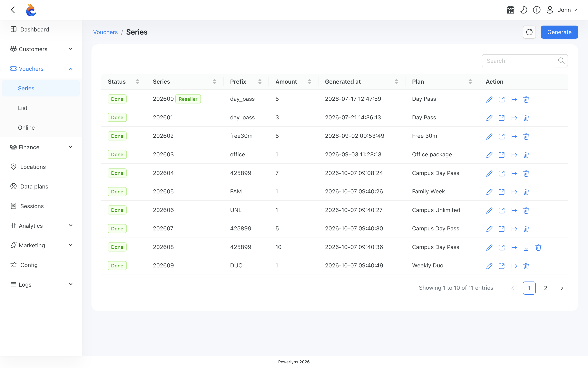The image size is (588, 368).
Task: Open the Dashboard menu item
Action: point(41,29)
